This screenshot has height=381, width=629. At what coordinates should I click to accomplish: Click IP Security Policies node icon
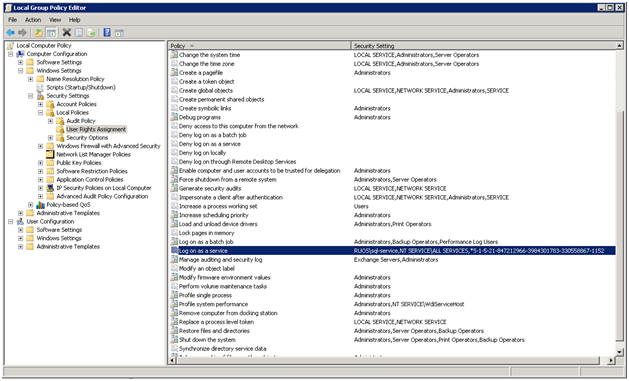pos(50,188)
